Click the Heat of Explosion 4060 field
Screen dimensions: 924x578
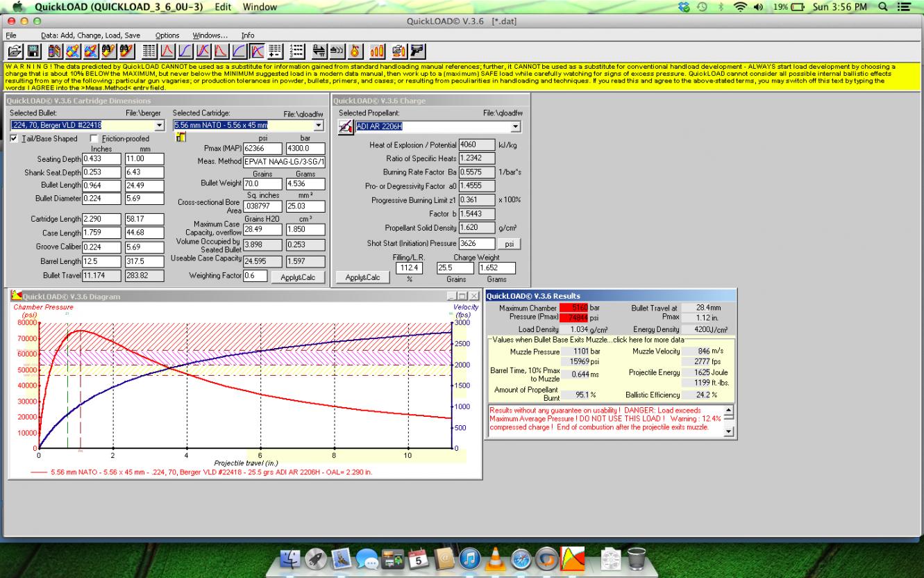coord(476,145)
